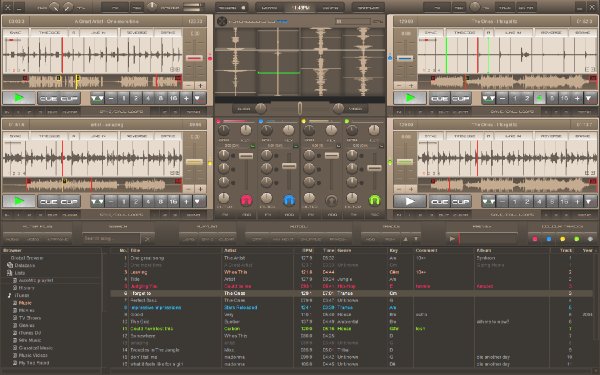Viewport: 600px width, 375px height.
Task: Toggle REVERSE on the top-left deck
Action: [137, 33]
